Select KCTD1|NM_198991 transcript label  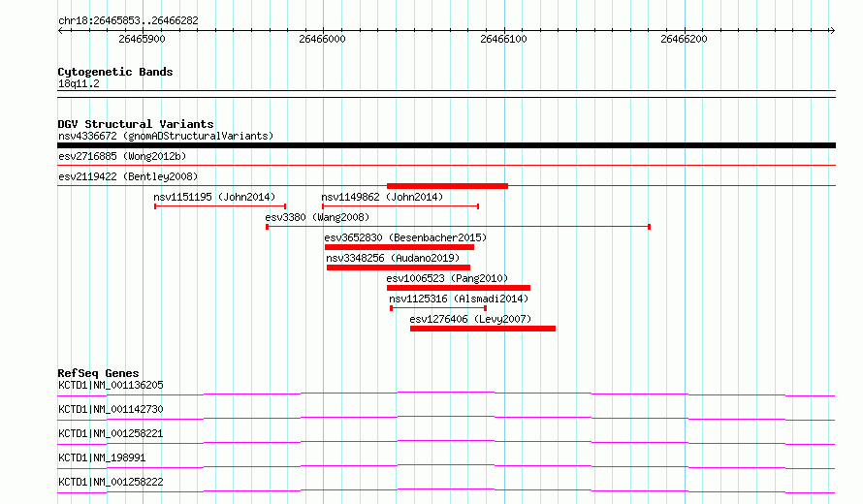102,457
